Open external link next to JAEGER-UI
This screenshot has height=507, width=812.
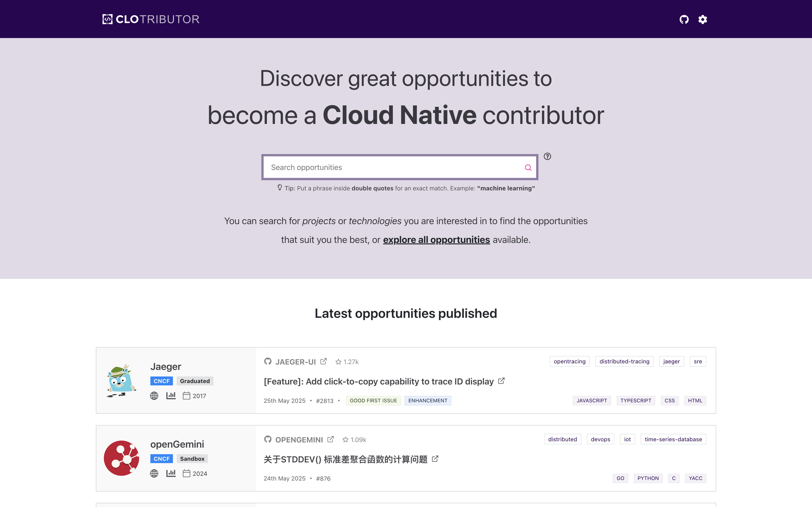324,361
